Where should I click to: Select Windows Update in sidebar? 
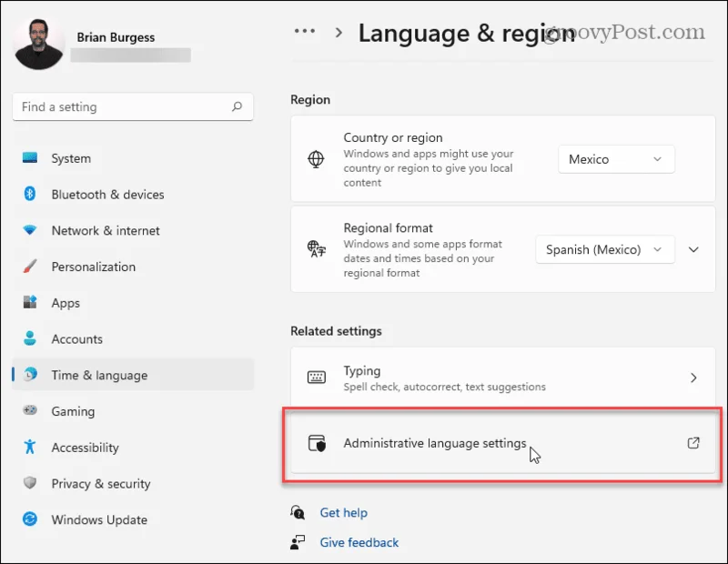[x=133, y=519]
